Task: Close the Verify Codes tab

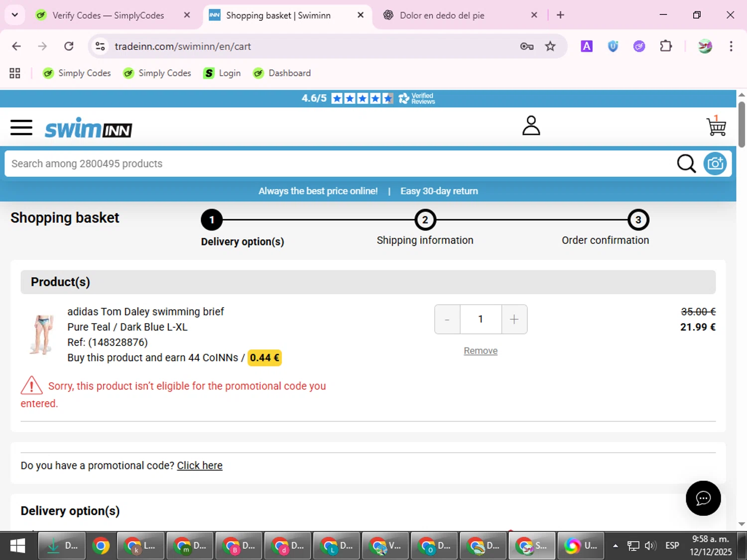Action: [x=187, y=15]
